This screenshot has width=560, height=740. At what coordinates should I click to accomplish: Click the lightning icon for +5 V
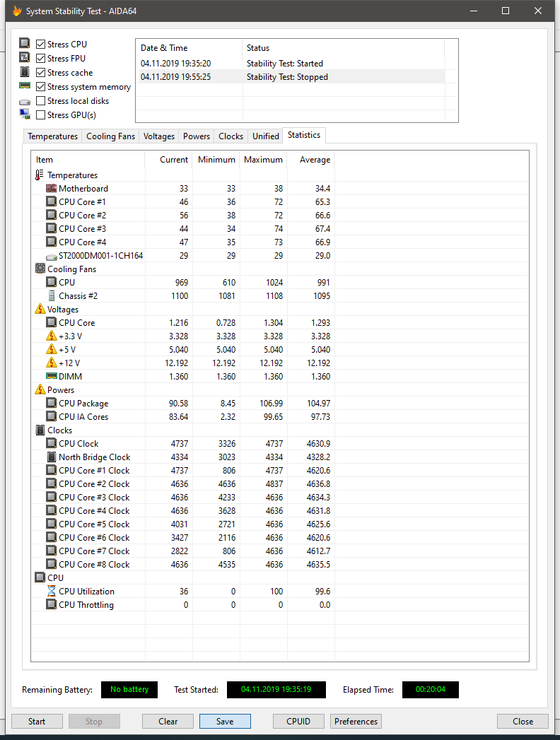pos(52,349)
